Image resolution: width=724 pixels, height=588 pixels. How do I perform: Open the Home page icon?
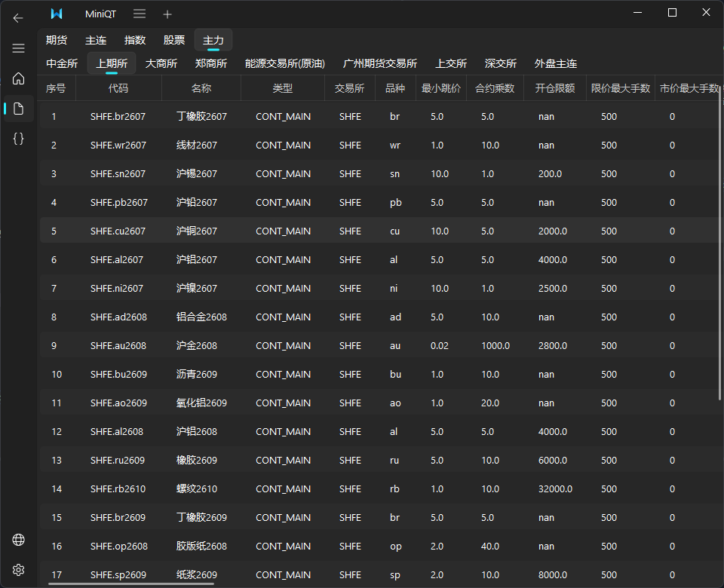click(18, 78)
